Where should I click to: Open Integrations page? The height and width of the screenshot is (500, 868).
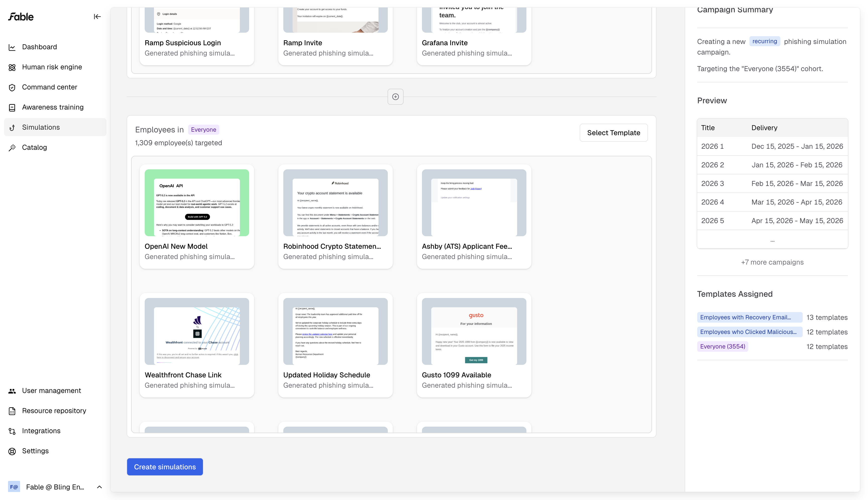[55, 431]
